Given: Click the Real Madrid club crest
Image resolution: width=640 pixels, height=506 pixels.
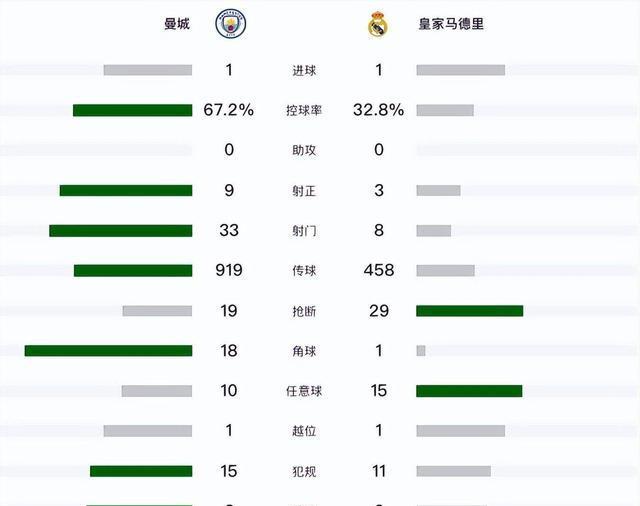Looking at the screenshot, I should tap(378, 25).
